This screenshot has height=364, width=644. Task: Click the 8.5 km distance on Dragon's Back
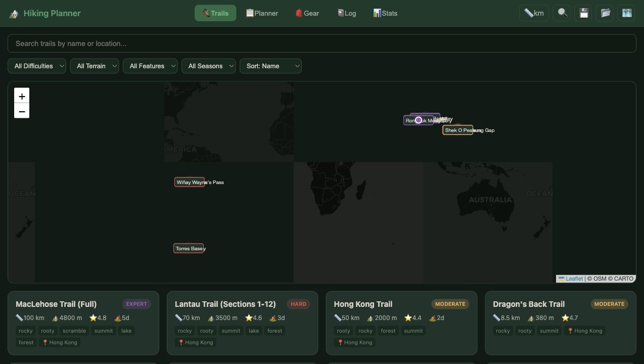[507, 318]
